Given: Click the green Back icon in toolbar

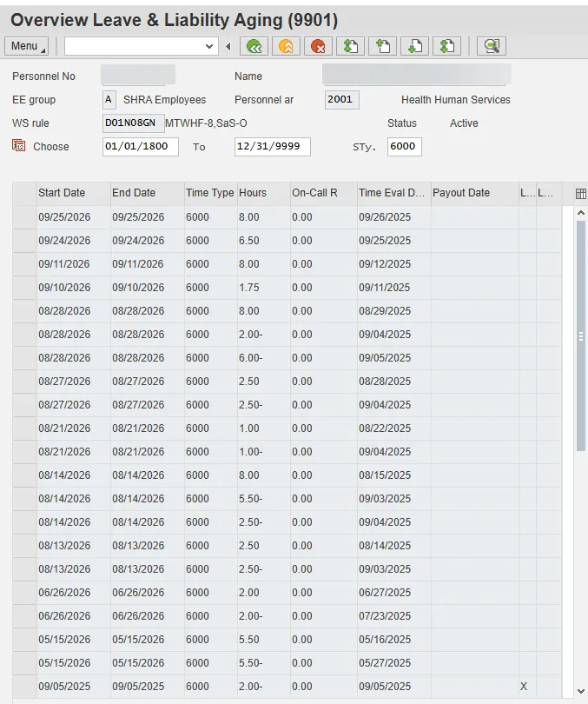Looking at the screenshot, I should coord(254,46).
